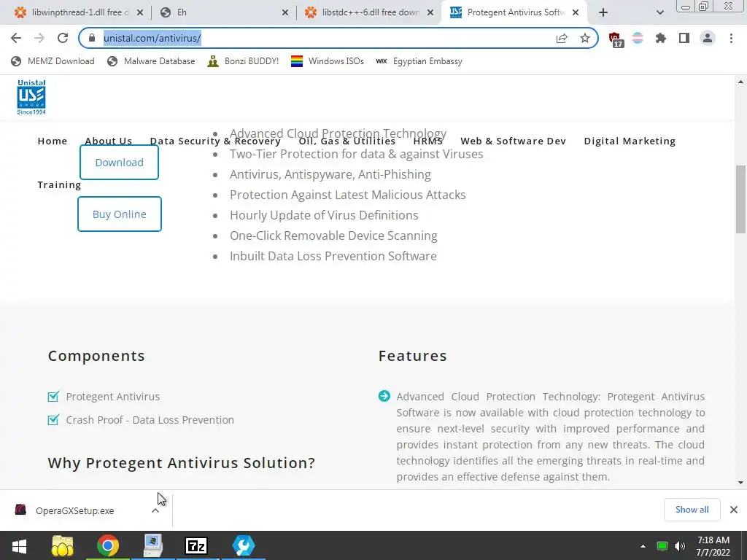The width and height of the screenshot is (747, 560).
Task: Open the Chrome three-dot menu
Action: point(731,38)
